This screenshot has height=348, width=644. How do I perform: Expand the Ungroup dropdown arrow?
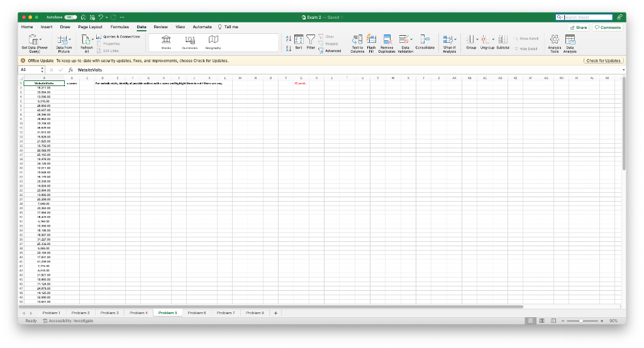point(493,40)
